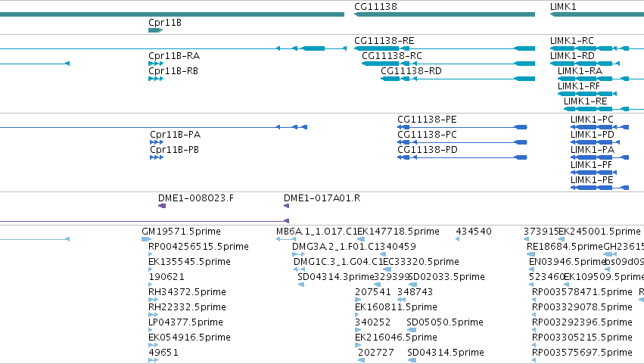Click the LIMK1-PF protein label
The height and width of the screenshot is (364, 644).
(591, 165)
